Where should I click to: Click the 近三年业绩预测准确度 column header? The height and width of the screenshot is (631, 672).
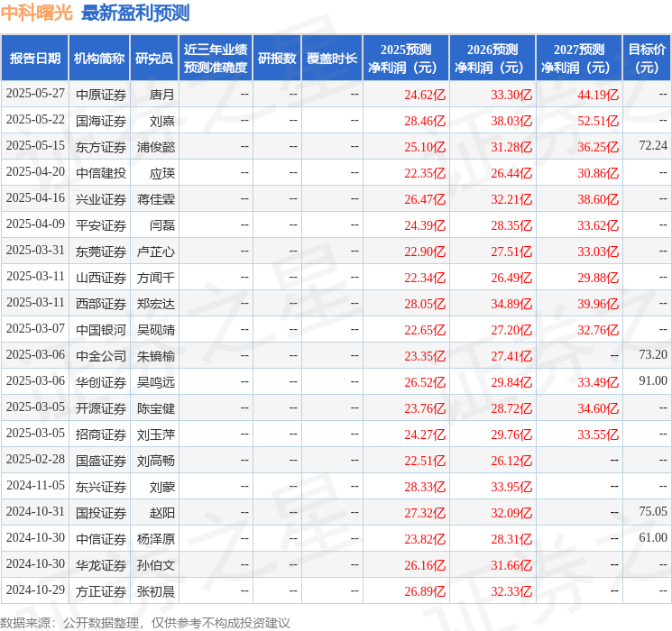(216, 59)
